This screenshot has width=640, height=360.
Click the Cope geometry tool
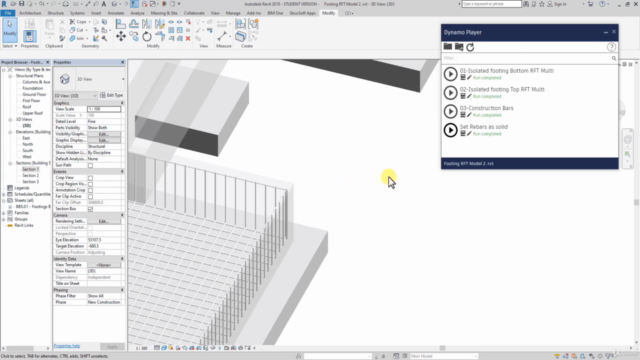click(x=78, y=22)
